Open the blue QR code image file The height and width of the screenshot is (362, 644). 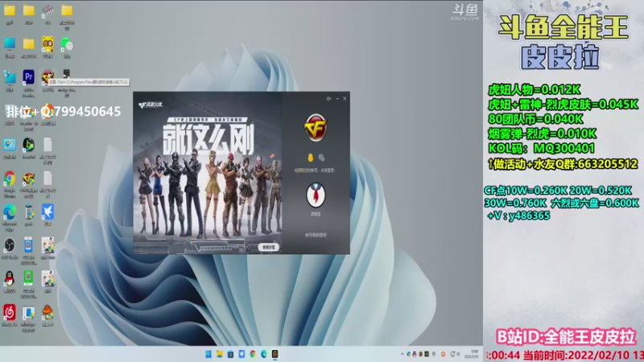click(x=28, y=251)
